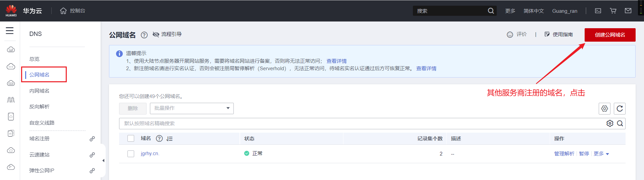This screenshot has width=644, height=180.
Task: Click help icon next to 公网域名 title
Action: [144, 35]
